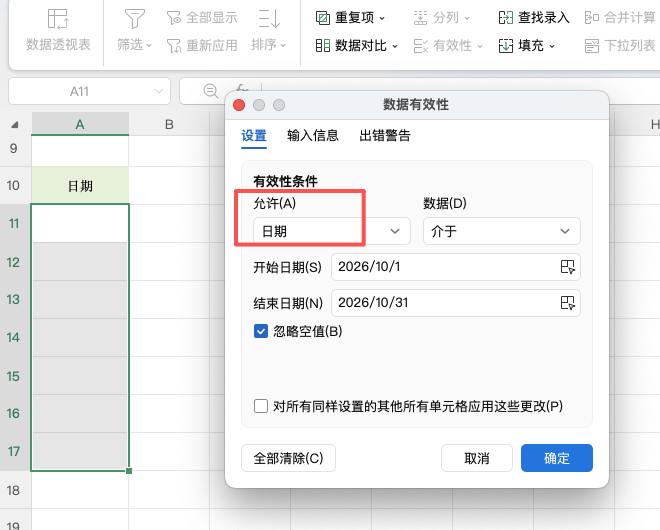Expand the 填充 dropdown arrow

pos(552,46)
